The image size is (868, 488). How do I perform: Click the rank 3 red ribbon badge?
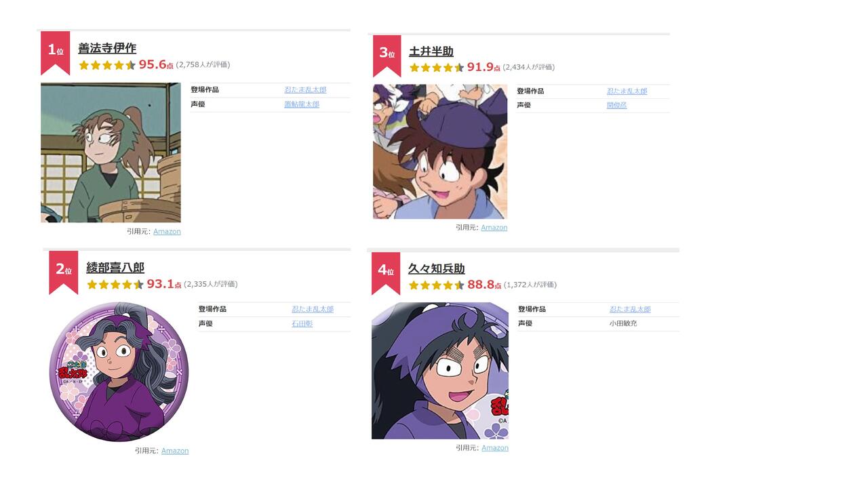click(x=387, y=56)
